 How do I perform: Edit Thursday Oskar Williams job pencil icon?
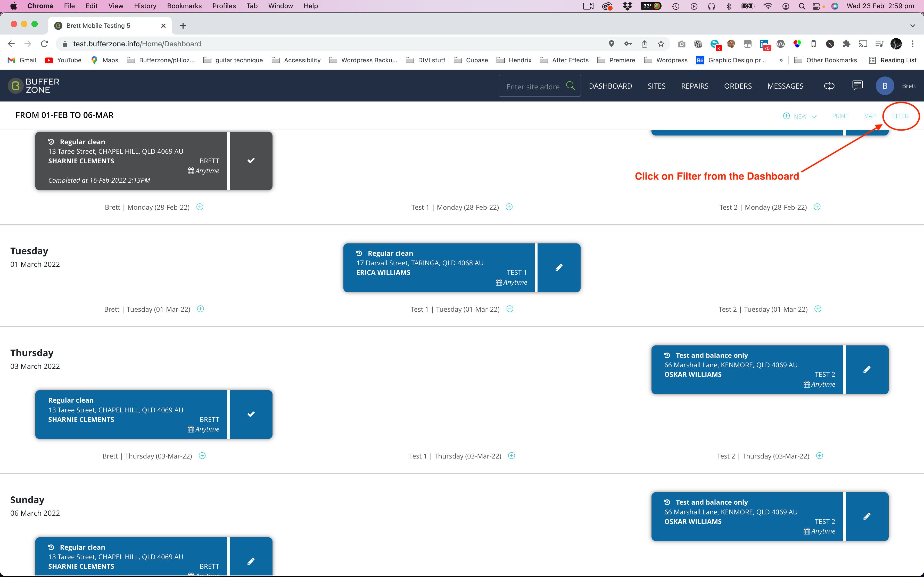(x=867, y=369)
